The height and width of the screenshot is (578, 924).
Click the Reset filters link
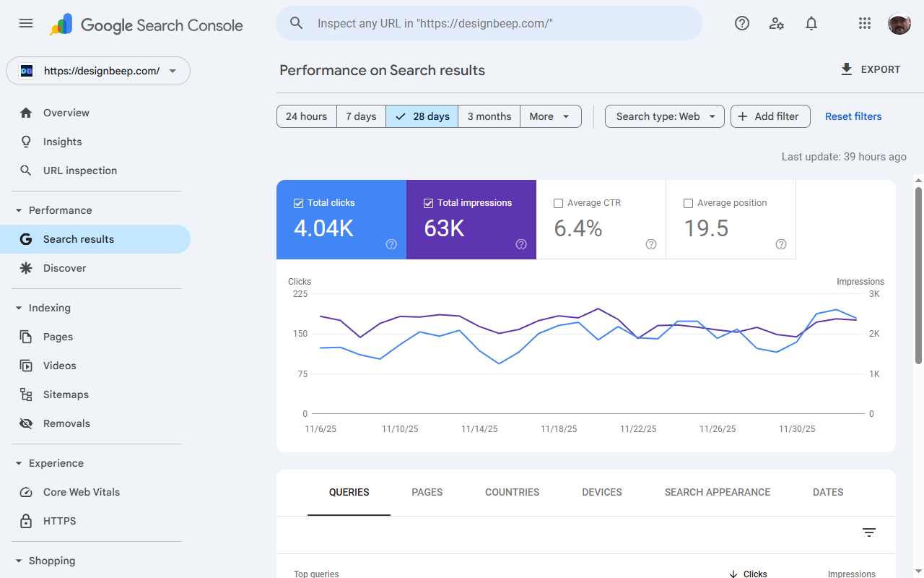click(x=853, y=116)
